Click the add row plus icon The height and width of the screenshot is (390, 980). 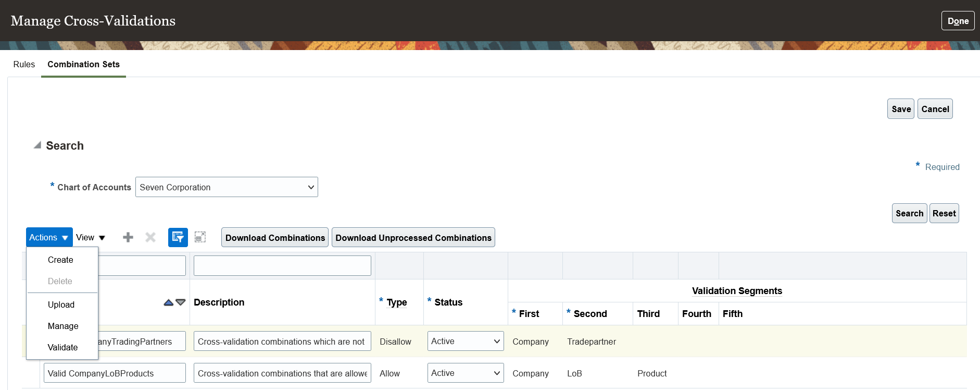tap(128, 238)
